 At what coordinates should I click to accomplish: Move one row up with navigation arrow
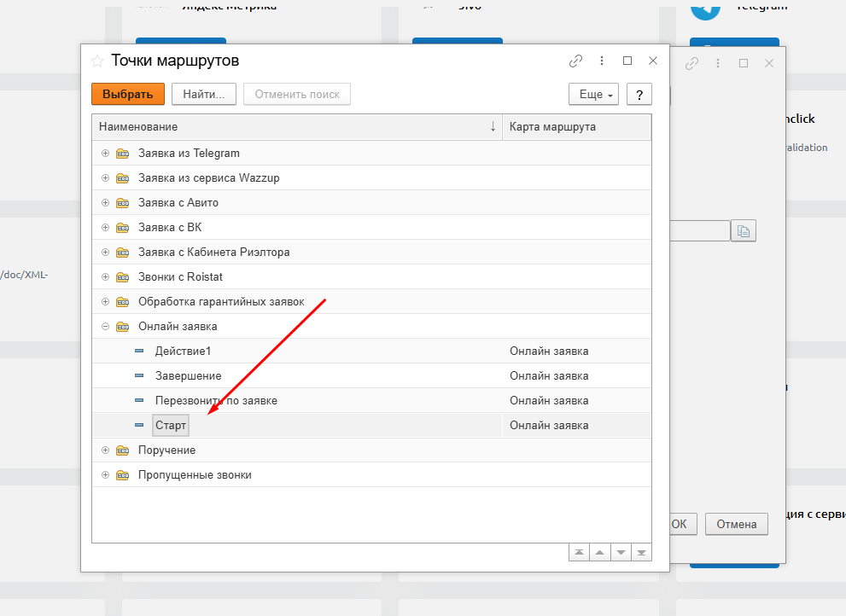600,552
